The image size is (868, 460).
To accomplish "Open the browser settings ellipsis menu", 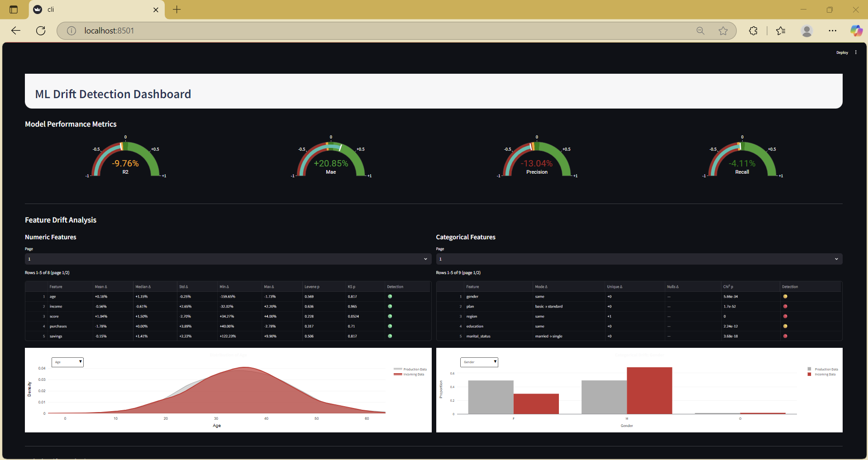I will (x=832, y=31).
